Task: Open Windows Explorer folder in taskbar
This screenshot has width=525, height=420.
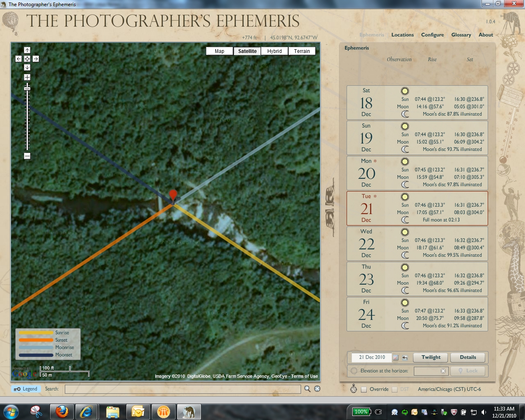Action: [x=112, y=411]
